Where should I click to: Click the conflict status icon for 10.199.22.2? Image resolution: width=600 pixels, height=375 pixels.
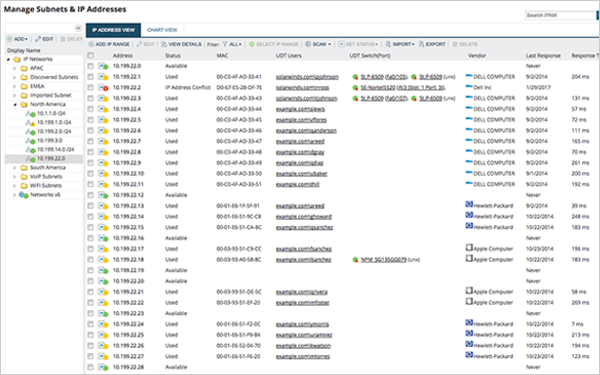tap(103, 88)
